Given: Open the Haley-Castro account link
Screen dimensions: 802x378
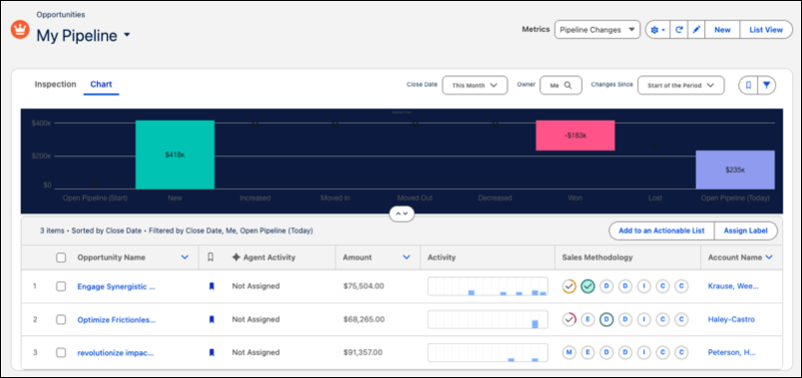Looking at the screenshot, I should 731,319.
